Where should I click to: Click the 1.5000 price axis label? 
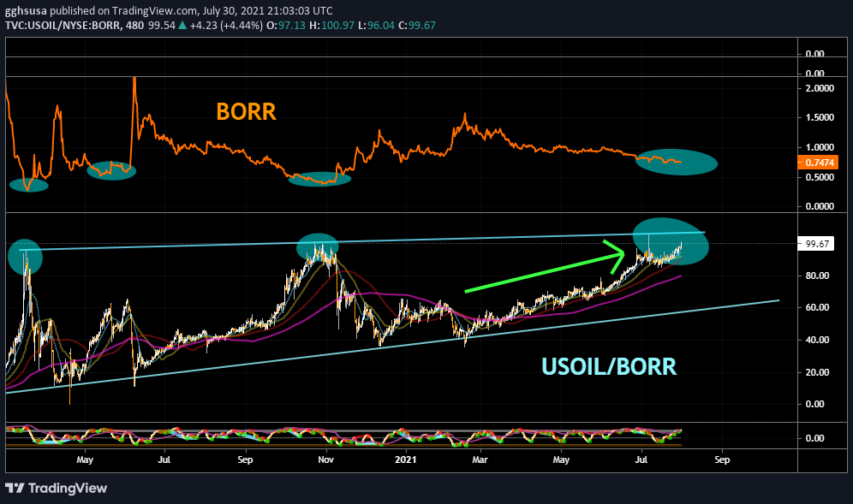coord(820,117)
